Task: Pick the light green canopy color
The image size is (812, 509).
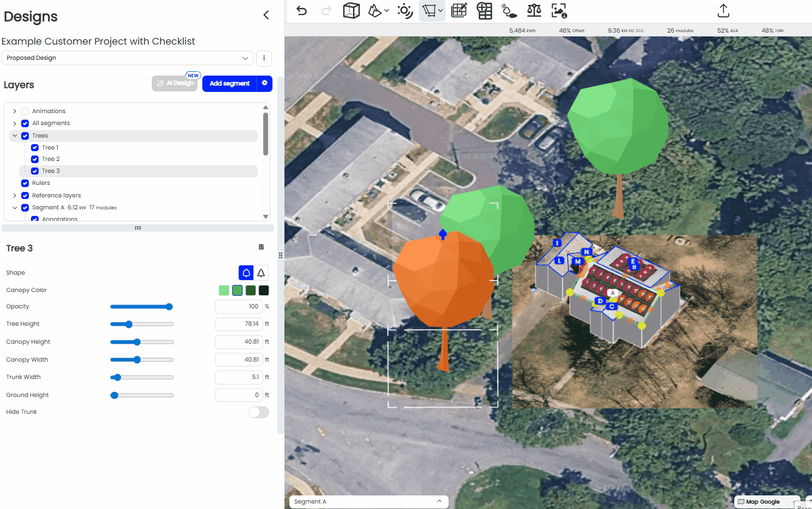Action: click(x=224, y=290)
